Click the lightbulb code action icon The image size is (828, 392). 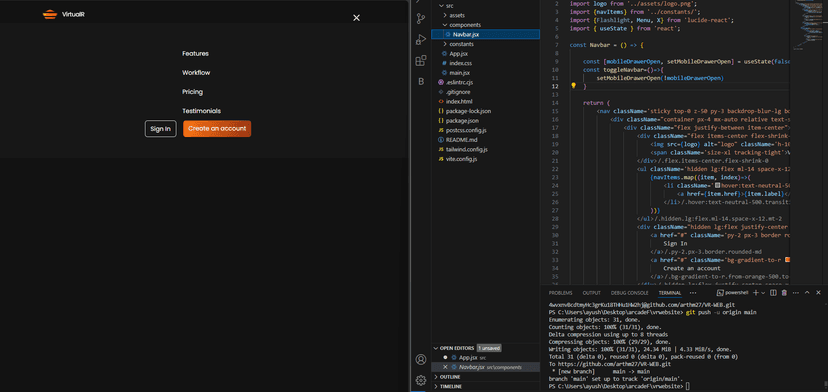pos(573,86)
